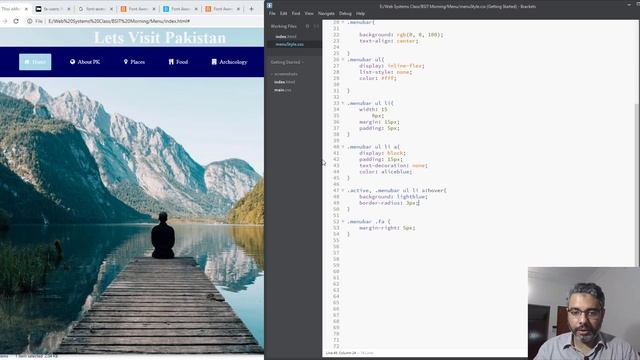Image resolution: width=640 pixels, height=360 pixels.
Task: Collapse the .menubar ul rule fold arrow
Action: (x=343, y=60)
